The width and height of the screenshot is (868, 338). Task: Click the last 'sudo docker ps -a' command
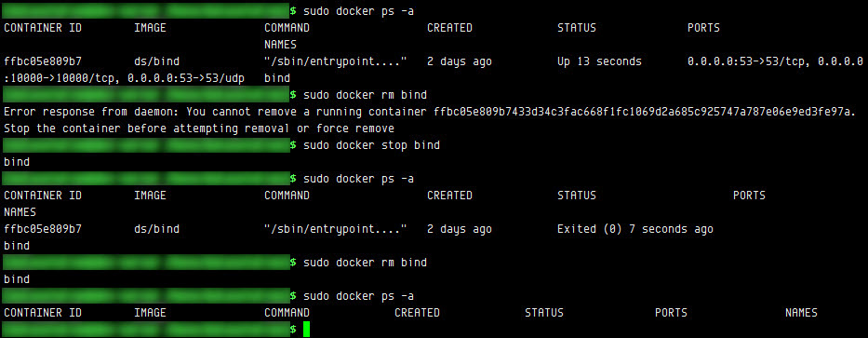click(359, 296)
